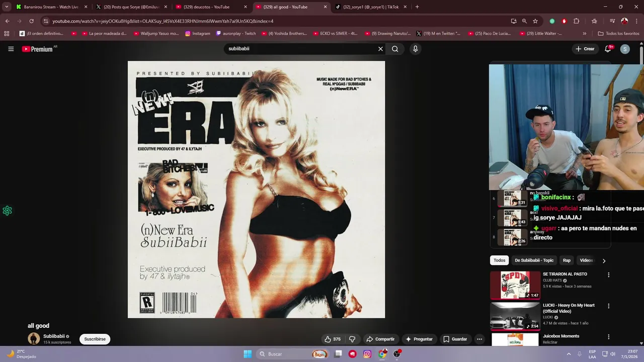
Task: Click the Preguntar button
Action: coord(419,339)
